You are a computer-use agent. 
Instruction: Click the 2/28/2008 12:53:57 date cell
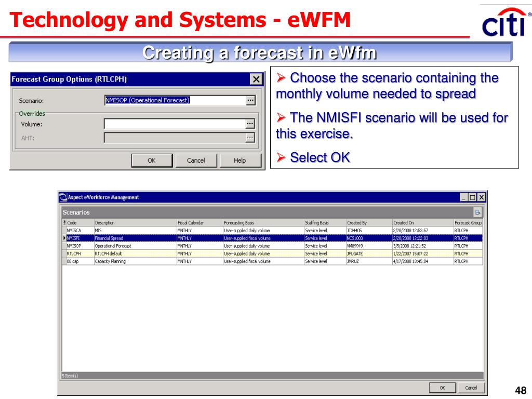tap(423, 230)
